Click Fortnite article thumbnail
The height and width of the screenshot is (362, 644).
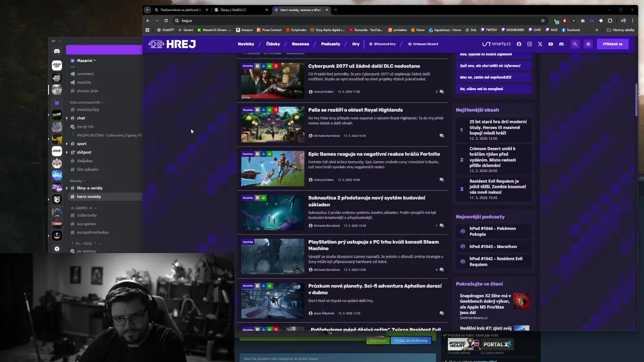point(273,168)
